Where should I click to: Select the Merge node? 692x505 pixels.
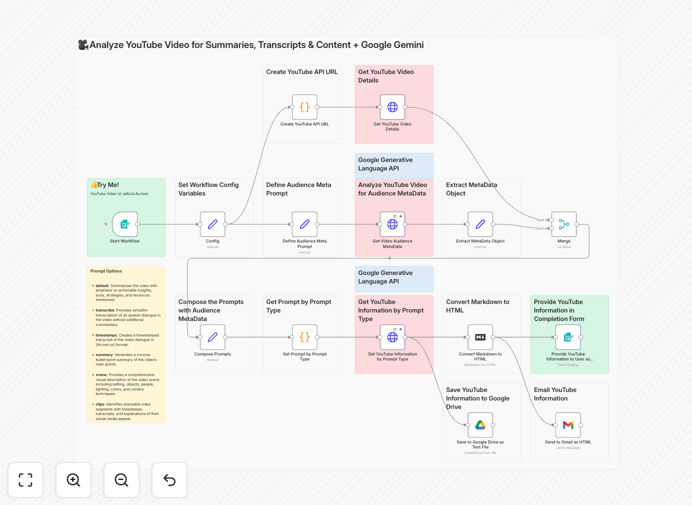(564, 224)
